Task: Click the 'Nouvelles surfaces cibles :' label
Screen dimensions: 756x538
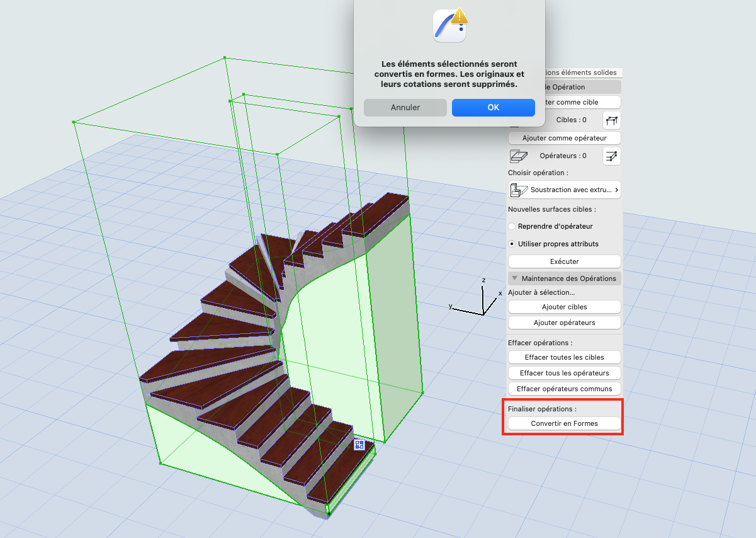Action: point(552,209)
